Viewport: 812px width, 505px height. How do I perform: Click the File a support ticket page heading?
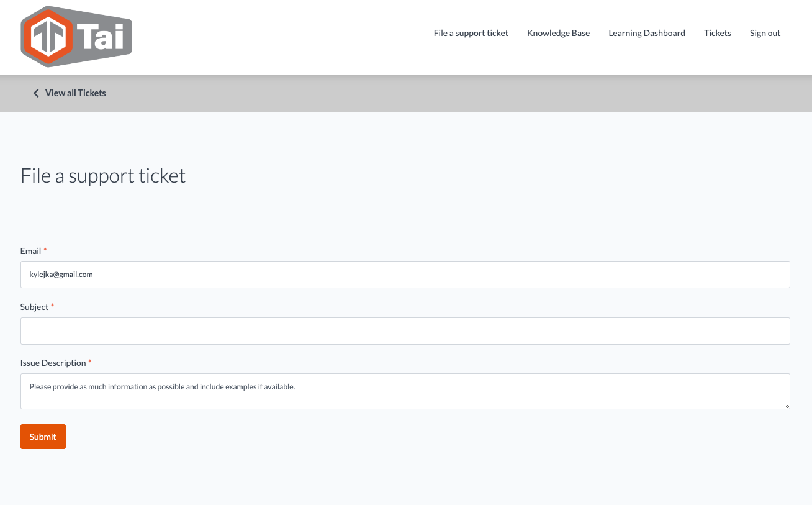(x=103, y=176)
